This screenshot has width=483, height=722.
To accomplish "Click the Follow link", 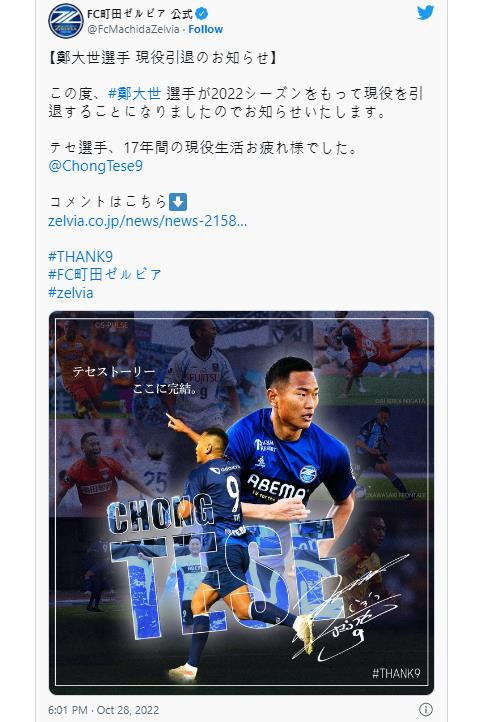I will [x=205, y=29].
